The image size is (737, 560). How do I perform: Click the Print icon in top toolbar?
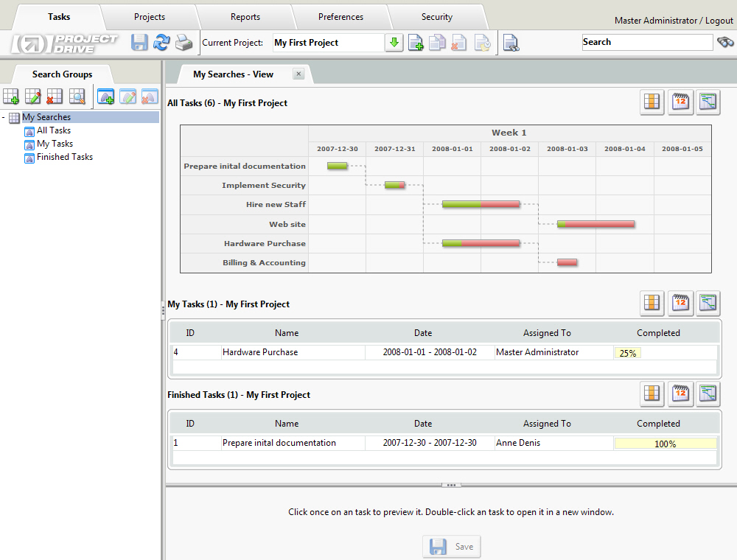tap(184, 42)
